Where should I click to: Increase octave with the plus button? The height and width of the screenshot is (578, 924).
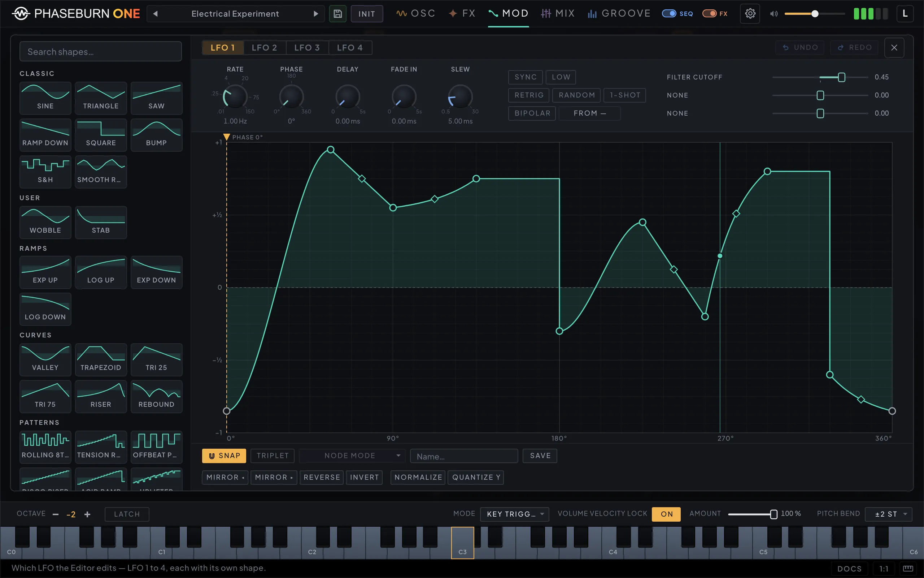point(87,514)
